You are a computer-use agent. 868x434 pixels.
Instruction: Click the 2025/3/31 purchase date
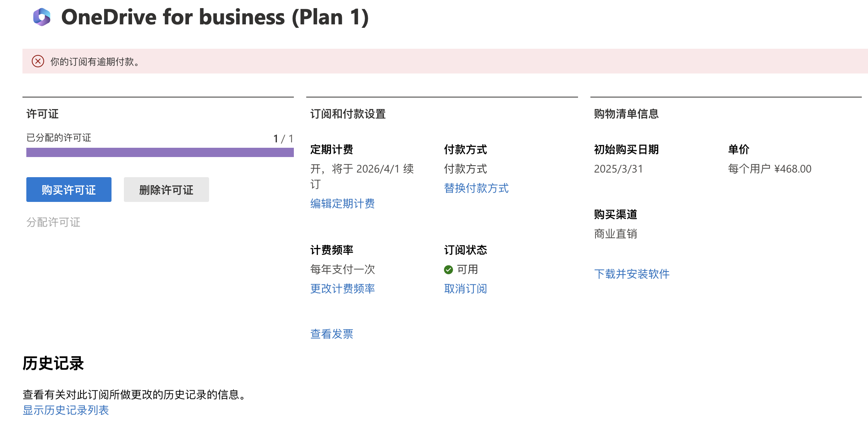tap(618, 169)
